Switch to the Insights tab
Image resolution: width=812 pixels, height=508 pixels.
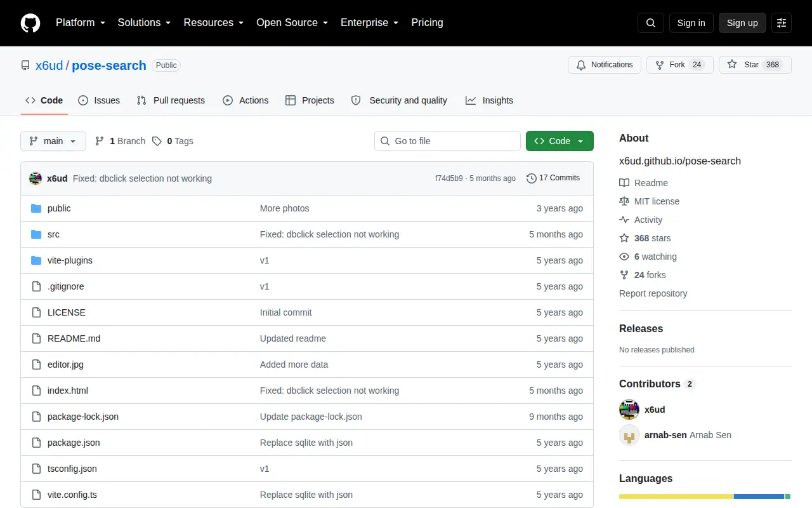[x=489, y=100]
